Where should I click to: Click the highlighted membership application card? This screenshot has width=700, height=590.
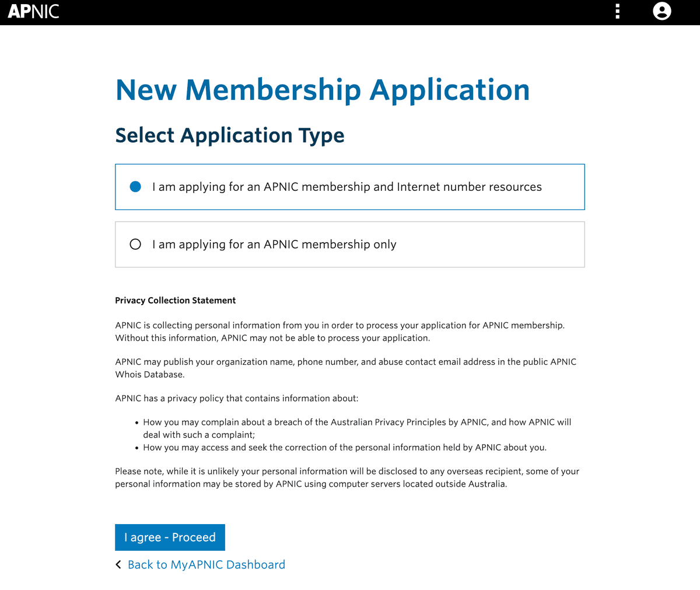pyautogui.click(x=350, y=187)
